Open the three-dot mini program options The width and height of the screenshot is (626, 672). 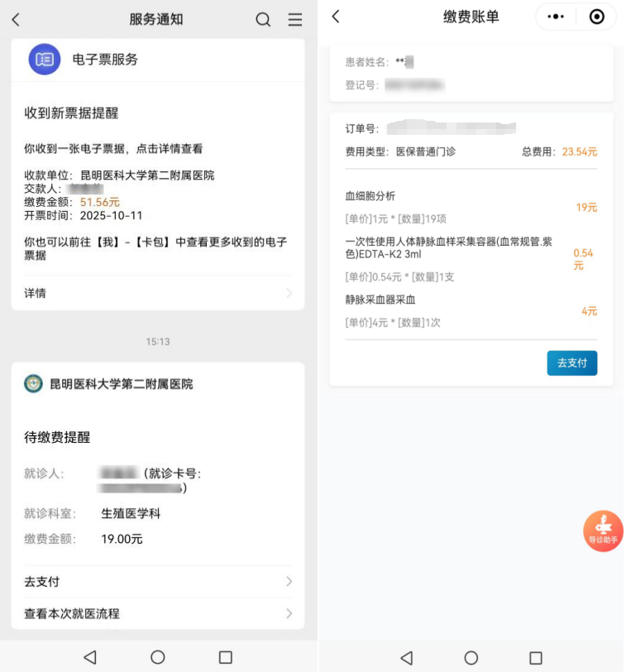557,17
